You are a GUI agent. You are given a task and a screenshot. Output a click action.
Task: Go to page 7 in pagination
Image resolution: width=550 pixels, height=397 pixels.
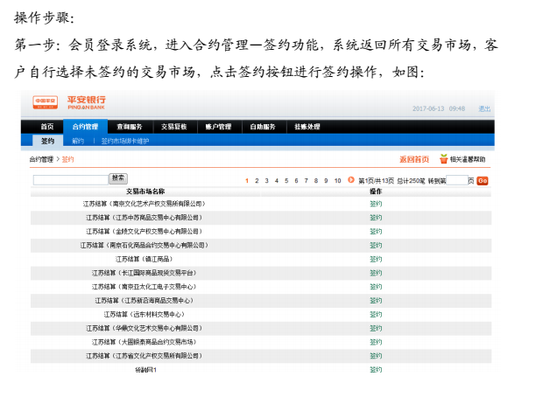click(x=306, y=181)
